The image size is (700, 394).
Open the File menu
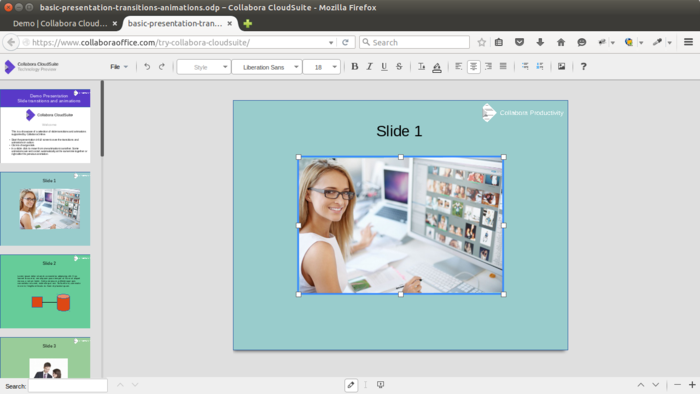tap(119, 66)
